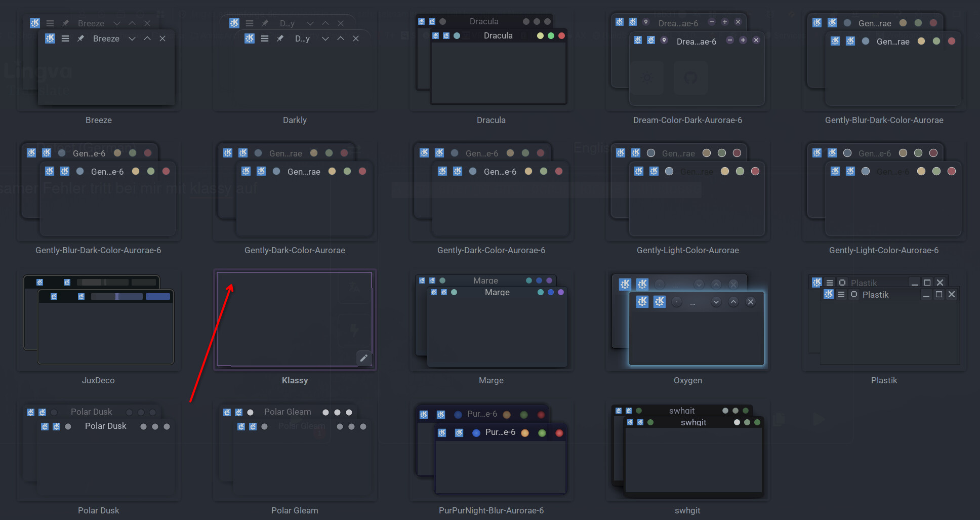Click the down chevron in Oxygen front preview

pos(716,302)
